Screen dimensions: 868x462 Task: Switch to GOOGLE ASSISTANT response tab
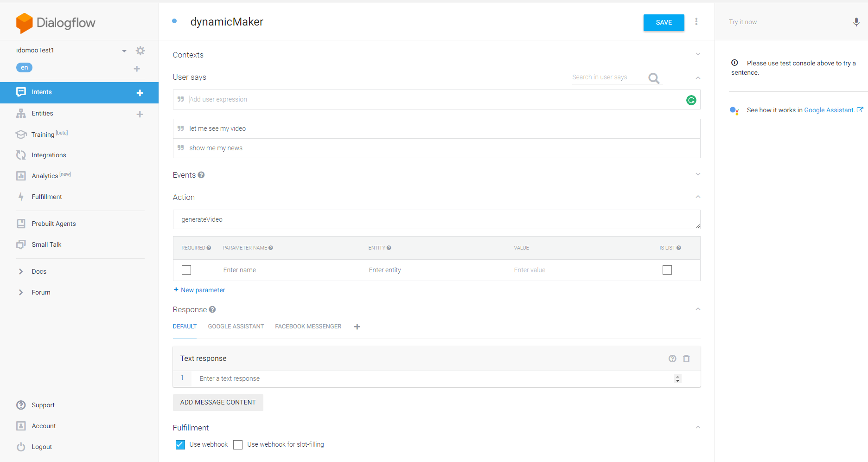(236, 327)
